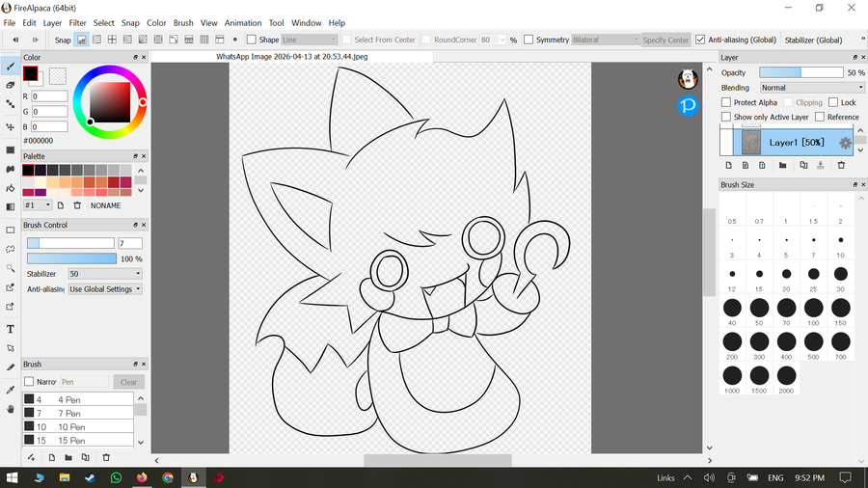Select the 10 Pen brush
This screenshot has width=868, height=488.
click(x=78, y=426)
